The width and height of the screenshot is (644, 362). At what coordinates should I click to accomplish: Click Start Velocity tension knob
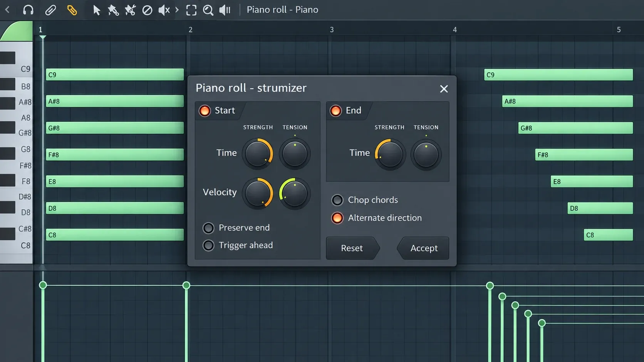click(295, 193)
